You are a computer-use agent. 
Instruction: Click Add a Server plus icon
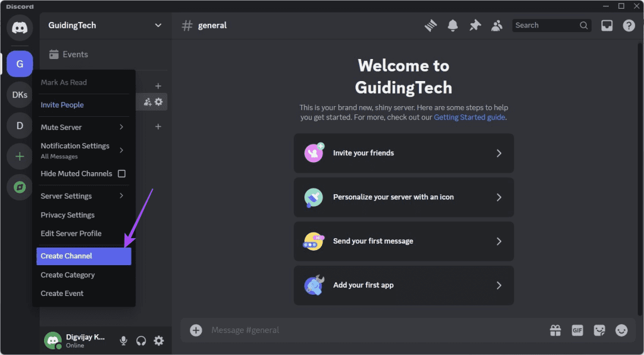(x=19, y=156)
